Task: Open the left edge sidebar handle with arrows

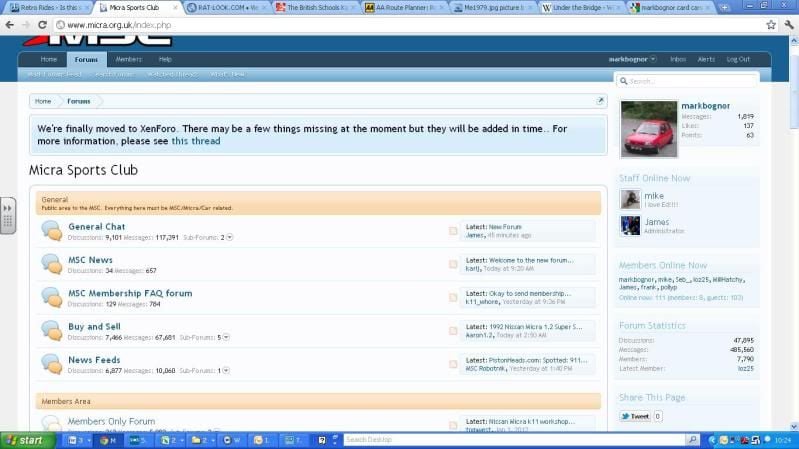Action: (8, 216)
